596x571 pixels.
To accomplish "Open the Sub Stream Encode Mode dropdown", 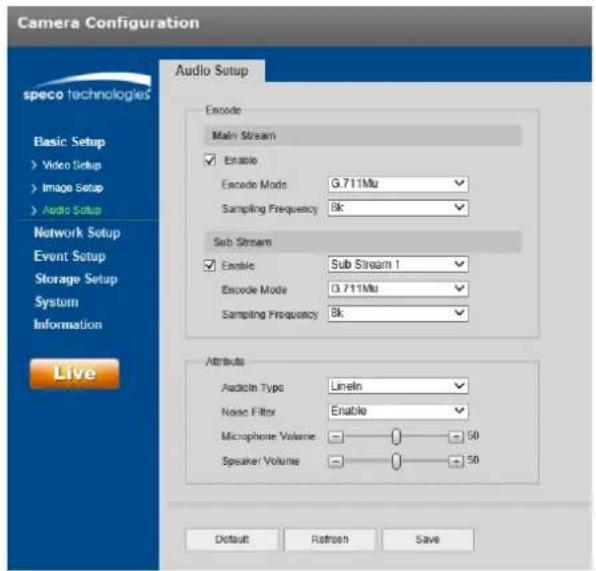I will 398,289.
